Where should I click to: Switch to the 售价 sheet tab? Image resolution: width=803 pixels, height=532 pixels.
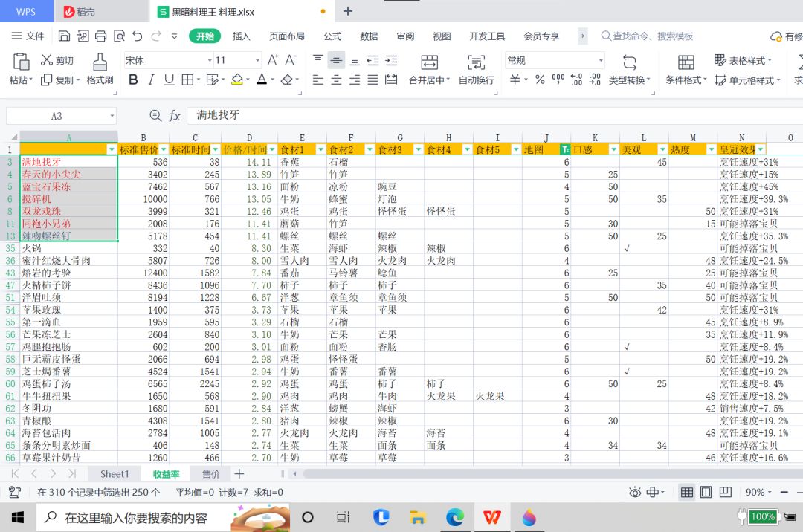[x=210, y=473]
